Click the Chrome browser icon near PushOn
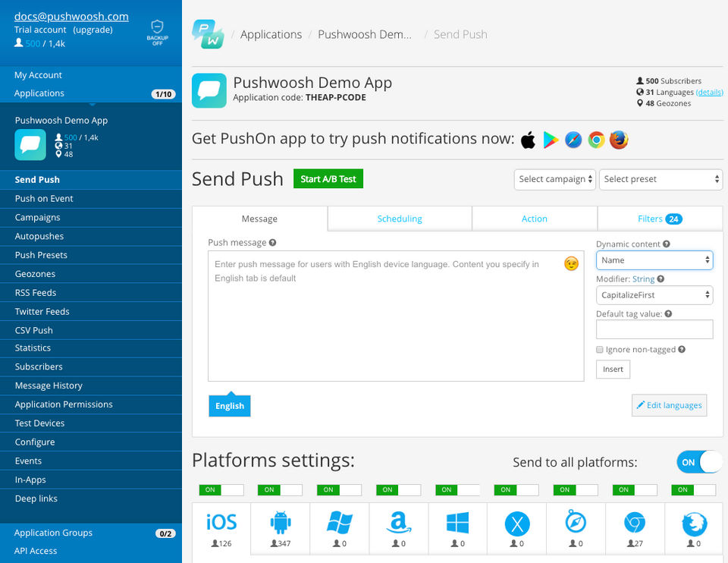The width and height of the screenshot is (728, 563). click(x=596, y=140)
